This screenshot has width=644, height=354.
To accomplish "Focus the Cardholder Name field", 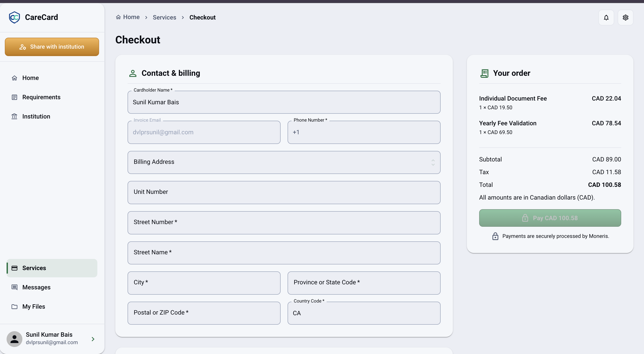I will pyautogui.click(x=284, y=102).
